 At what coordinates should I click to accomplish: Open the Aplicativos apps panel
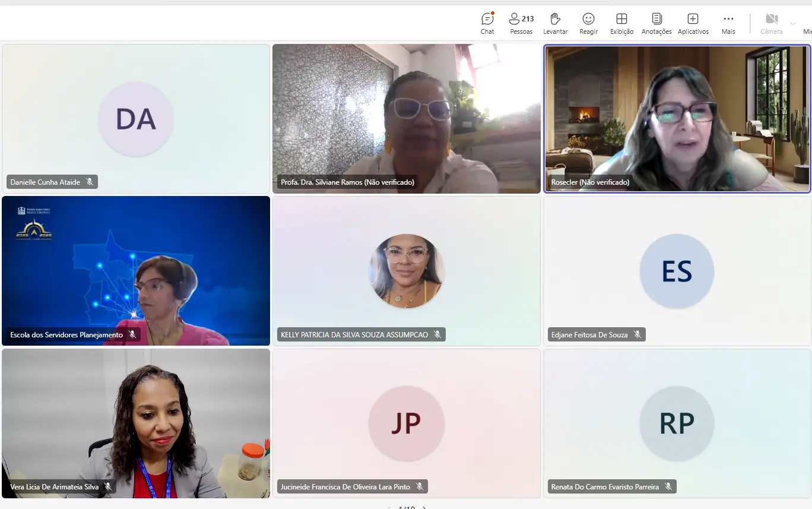click(693, 23)
